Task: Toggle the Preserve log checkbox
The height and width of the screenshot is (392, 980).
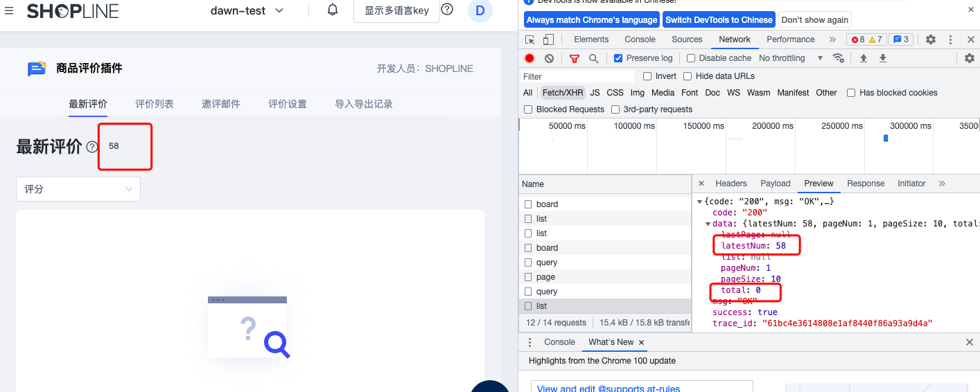Action: coord(618,58)
